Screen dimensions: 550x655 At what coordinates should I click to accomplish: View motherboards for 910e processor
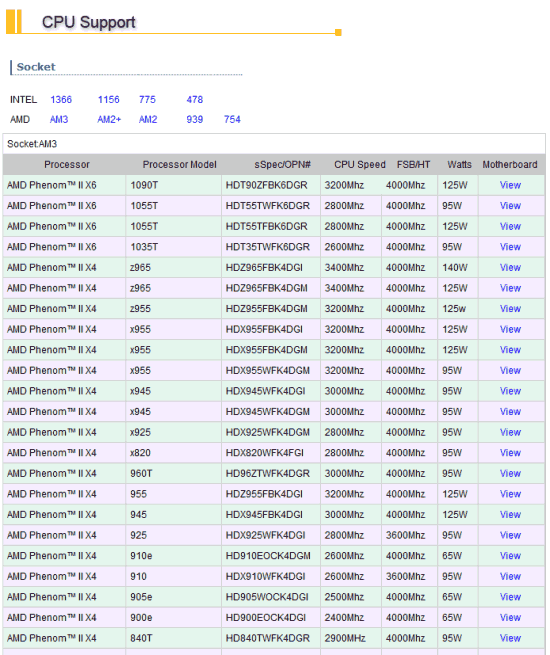coord(510,556)
